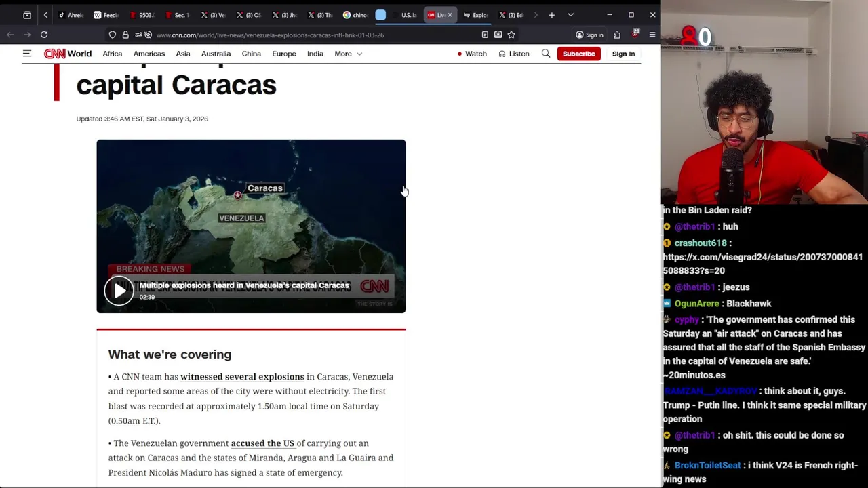Click the World label beside CNN logo
Viewport: 868px width, 488px height.
(79, 54)
